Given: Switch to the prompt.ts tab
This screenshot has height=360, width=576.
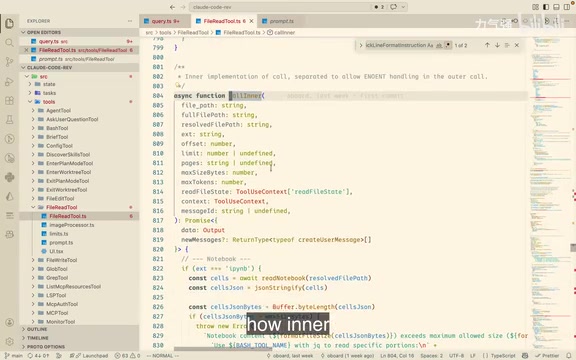Looking at the screenshot, I should (282, 21).
